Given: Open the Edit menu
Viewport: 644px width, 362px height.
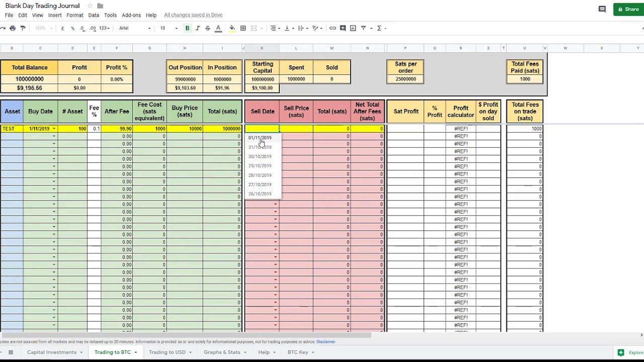Looking at the screenshot, I should coord(23,15).
